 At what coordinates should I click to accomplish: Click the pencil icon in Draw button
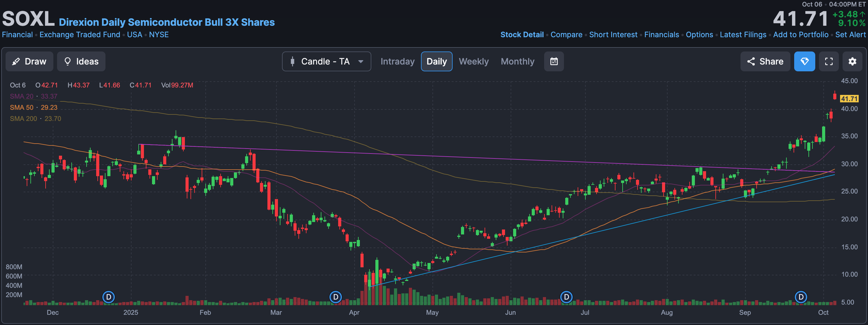point(16,61)
